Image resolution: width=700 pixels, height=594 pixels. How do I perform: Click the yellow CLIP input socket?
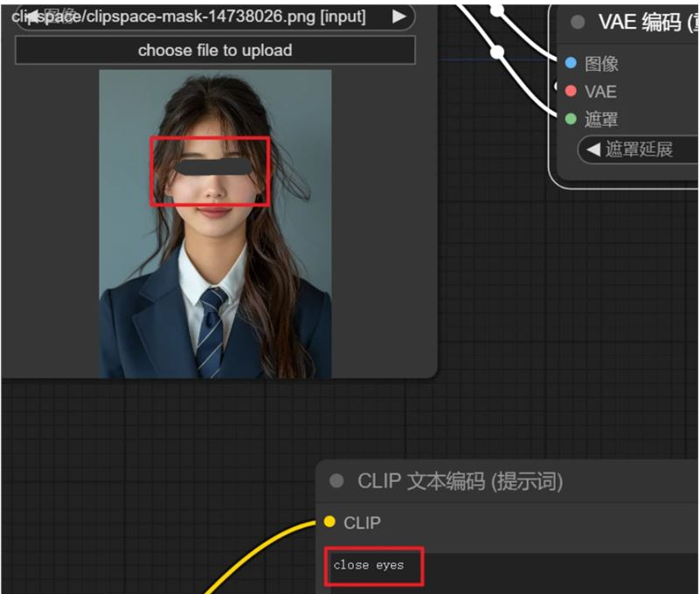pos(329,521)
